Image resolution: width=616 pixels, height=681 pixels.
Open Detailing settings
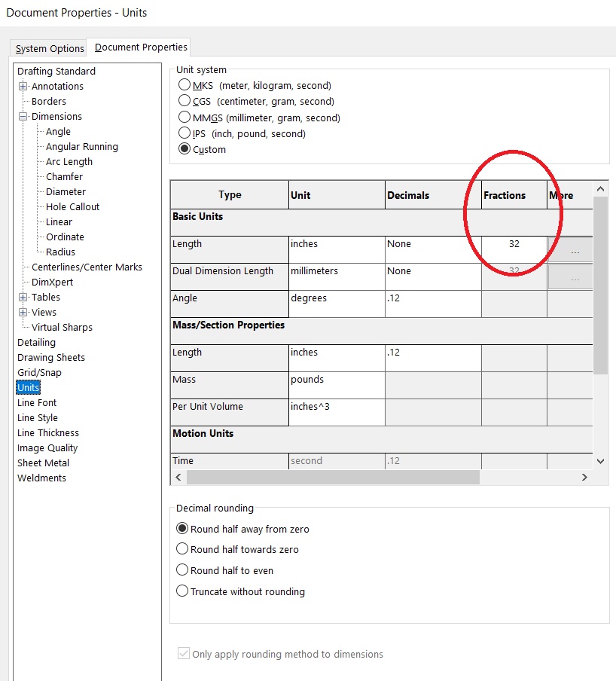(36, 343)
